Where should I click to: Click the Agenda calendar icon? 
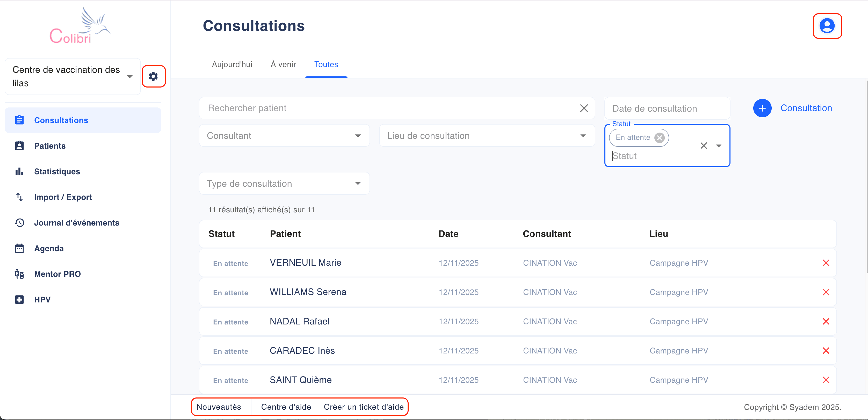[x=19, y=248]
